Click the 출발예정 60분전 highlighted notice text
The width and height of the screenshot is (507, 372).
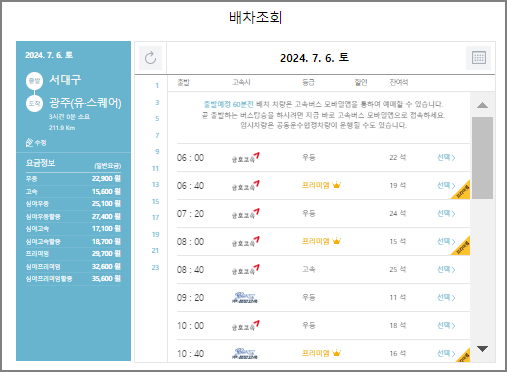(x=229, y=104)
